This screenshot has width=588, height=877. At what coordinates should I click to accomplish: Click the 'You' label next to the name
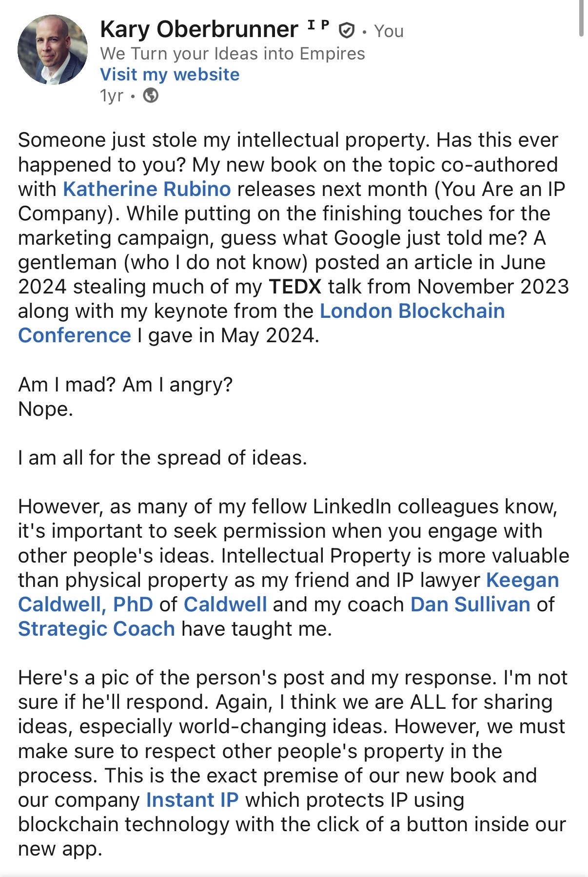[x=389, y=31]
